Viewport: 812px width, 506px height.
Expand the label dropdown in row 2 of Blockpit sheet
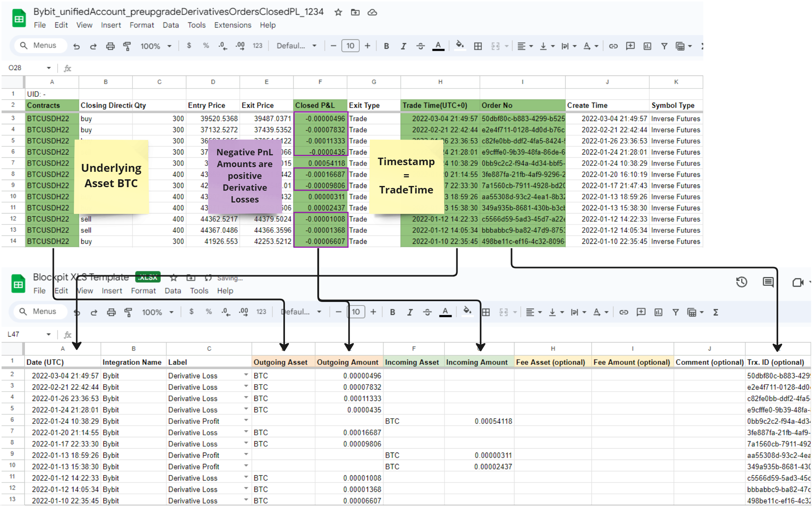tap(246, 375)
